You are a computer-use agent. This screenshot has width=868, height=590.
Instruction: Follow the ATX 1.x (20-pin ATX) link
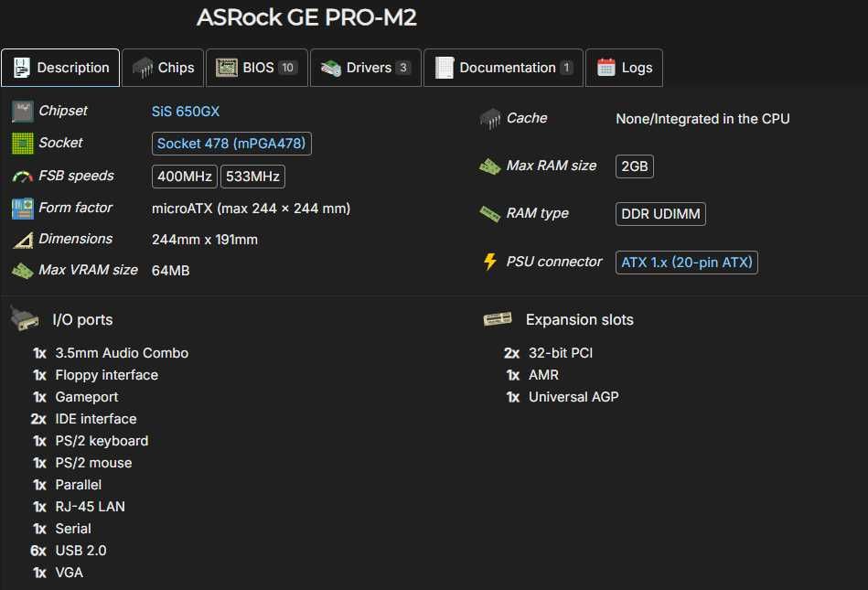pos(686,262)
